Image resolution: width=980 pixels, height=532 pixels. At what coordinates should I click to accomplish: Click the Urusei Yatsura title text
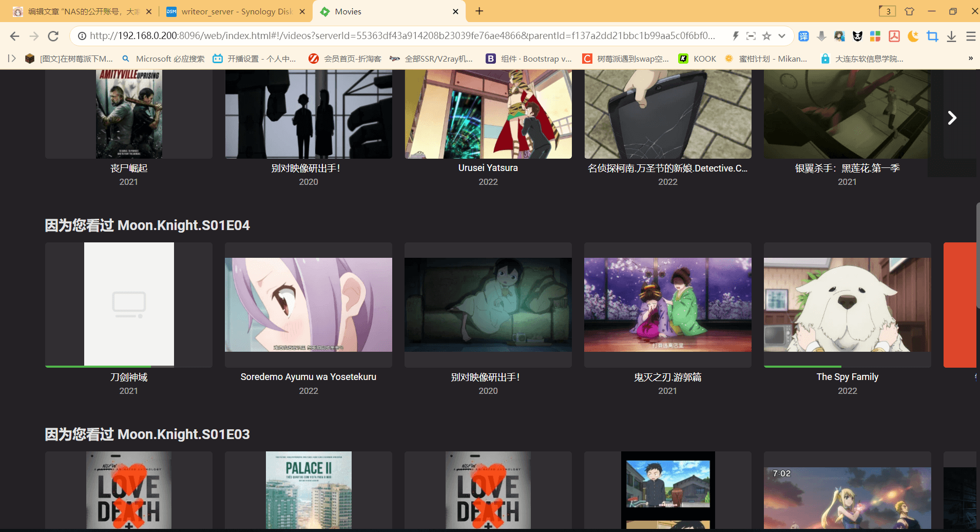pyautogui.click(x=488, y=168)
